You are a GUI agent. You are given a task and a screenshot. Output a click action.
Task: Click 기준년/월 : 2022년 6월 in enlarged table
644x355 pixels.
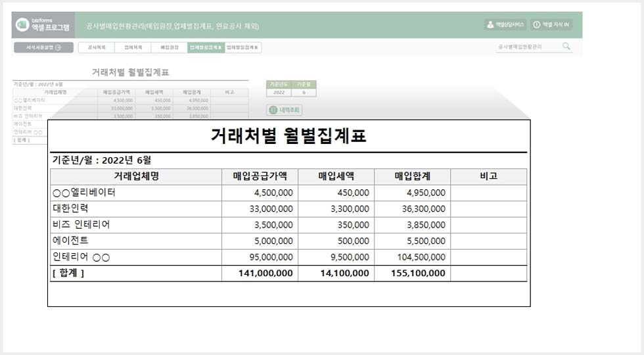point(102,160)
